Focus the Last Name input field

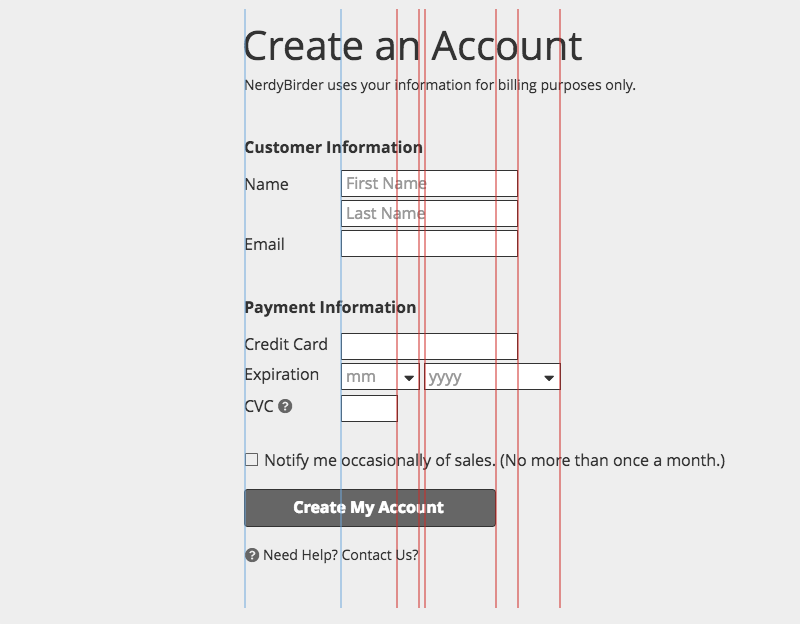point(429,214)
